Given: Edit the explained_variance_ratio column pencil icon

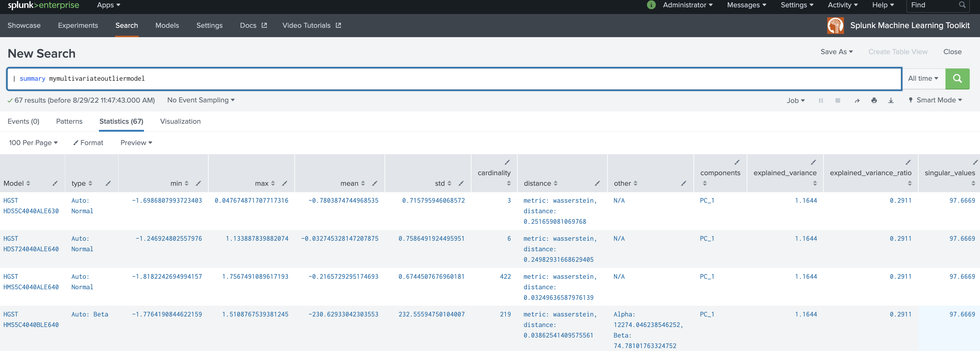Looking at the screenshot, I should click(x=908, y=162).
